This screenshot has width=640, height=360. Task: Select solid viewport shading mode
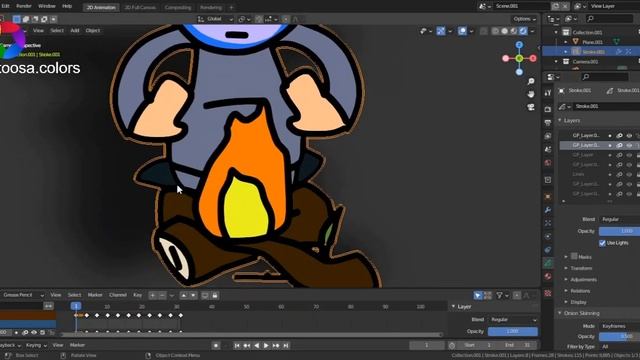coord(504,31)
